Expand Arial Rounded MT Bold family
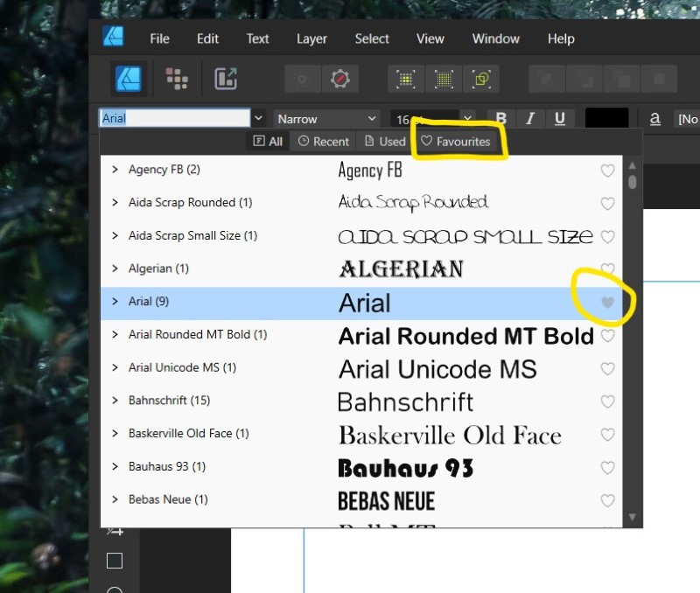 (x=115, y=335)
